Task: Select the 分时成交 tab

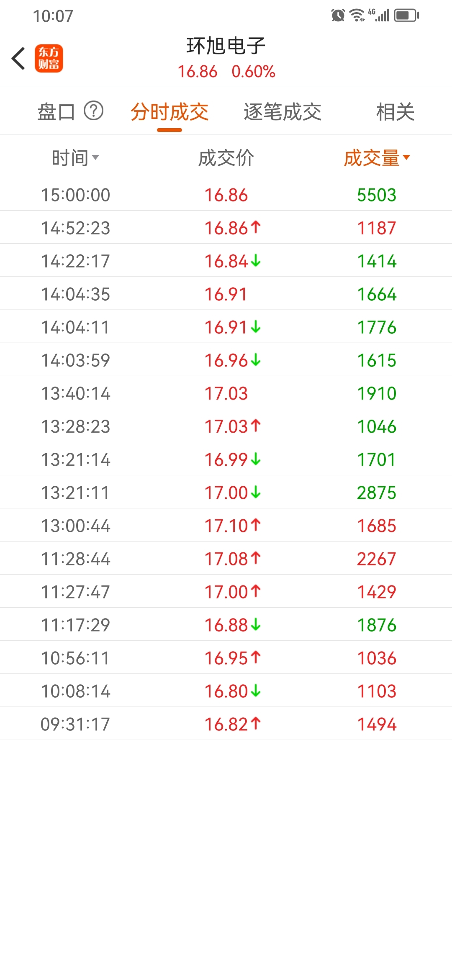Action: pyautogui.click(x=169, y=112)
